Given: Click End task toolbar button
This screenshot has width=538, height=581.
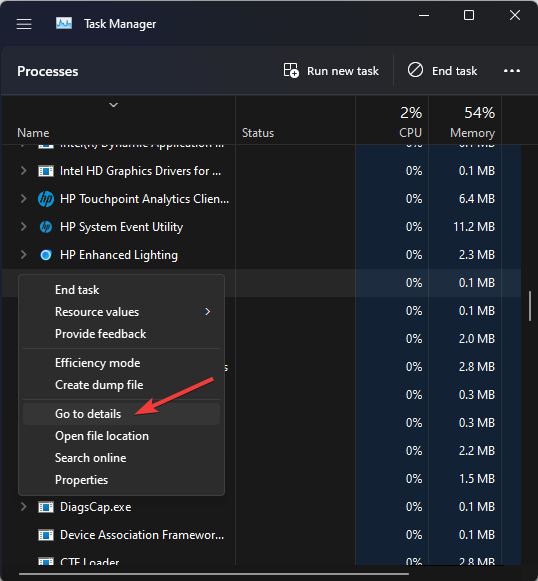Looking at the screenshot, I should (x=442, y=70).
